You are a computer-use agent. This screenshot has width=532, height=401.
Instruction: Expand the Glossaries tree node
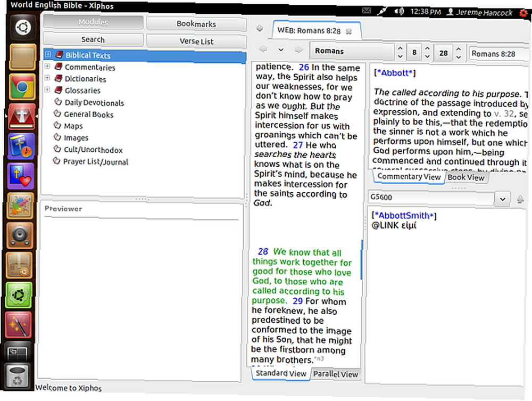pos(47,89)
